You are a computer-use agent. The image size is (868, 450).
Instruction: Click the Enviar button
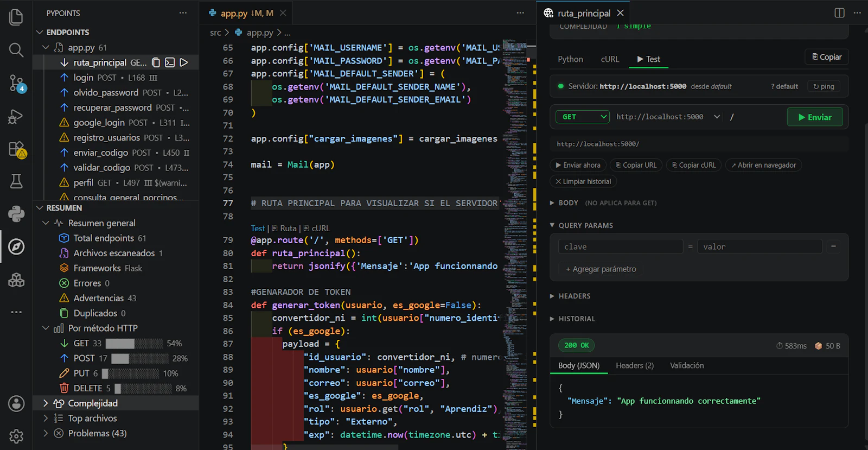[x=815, y=117]
